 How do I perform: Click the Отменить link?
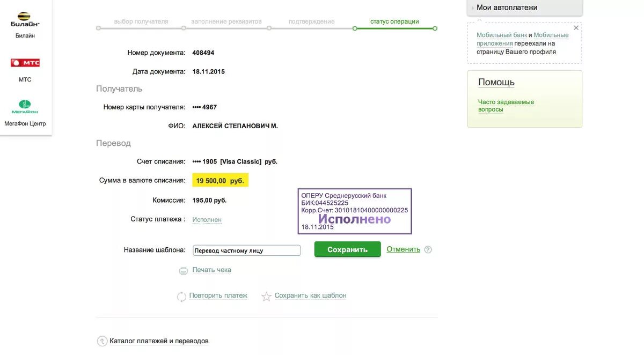pyautogui.click(x=403, y=249)
